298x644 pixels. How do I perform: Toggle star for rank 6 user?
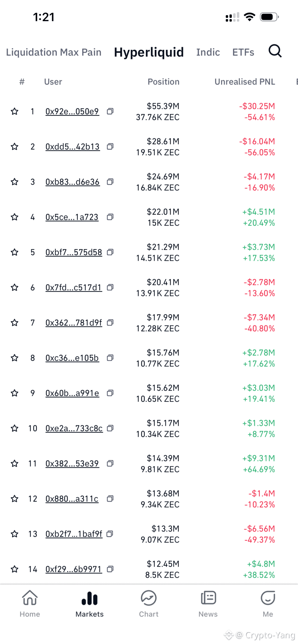point(14,287)
